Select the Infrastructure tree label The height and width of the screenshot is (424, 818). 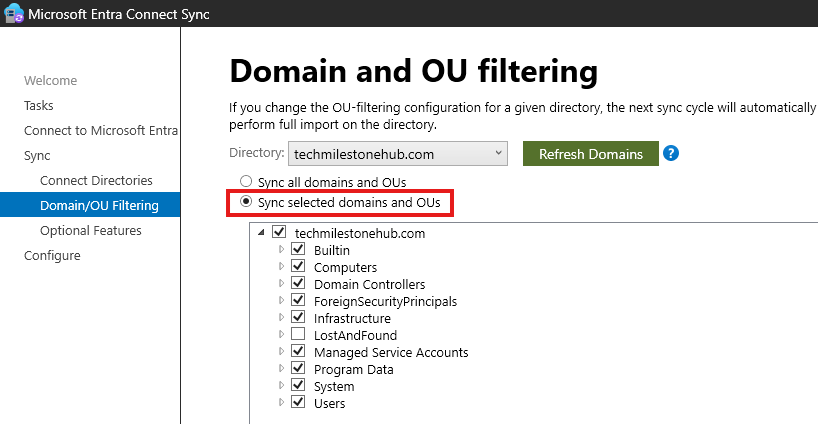click(352, 318)
